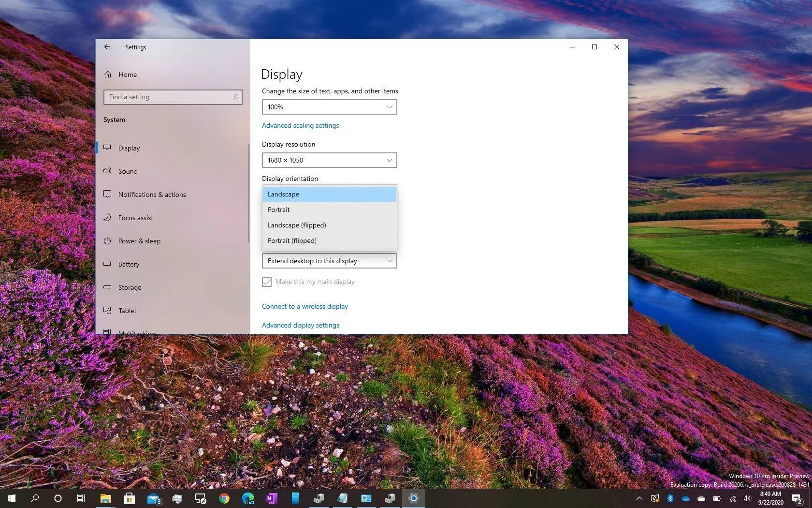This screenshot has height=508, width=812.
Task: Open the Windows Start menu
Action: pyautogui.click(x=12, y=498)
